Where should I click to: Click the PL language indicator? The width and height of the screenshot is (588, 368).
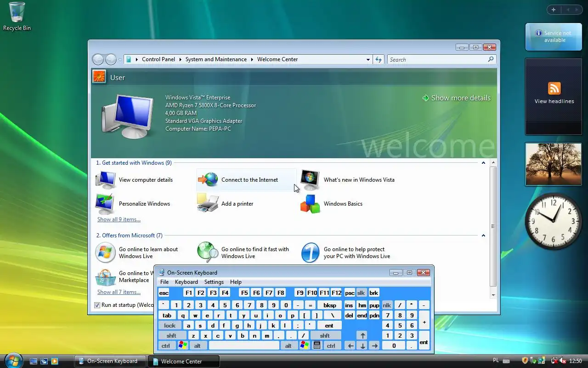496,361
